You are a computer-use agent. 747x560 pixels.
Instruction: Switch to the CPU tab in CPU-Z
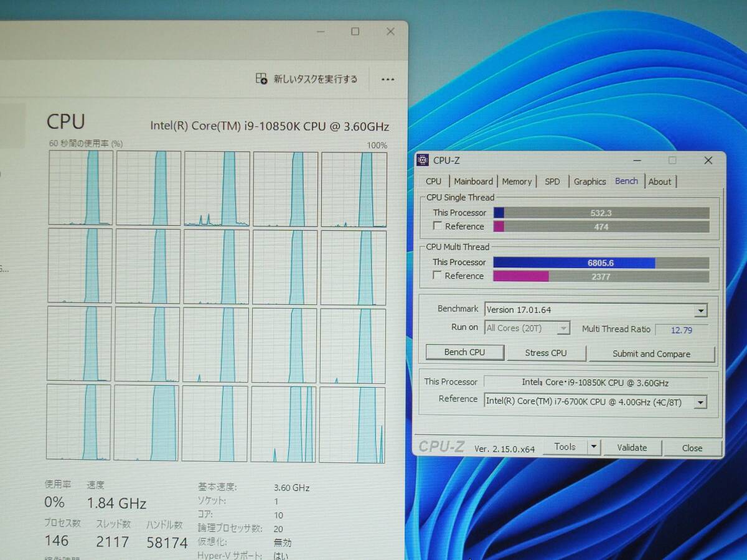click(x=434, y=182)
